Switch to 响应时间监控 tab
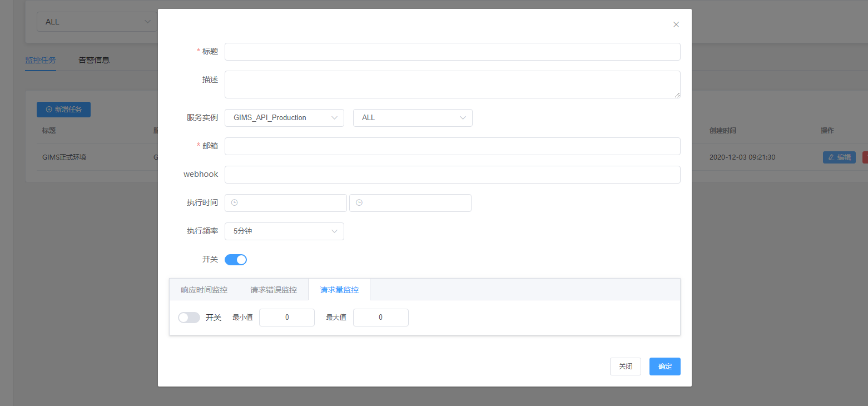 (204, 290)
